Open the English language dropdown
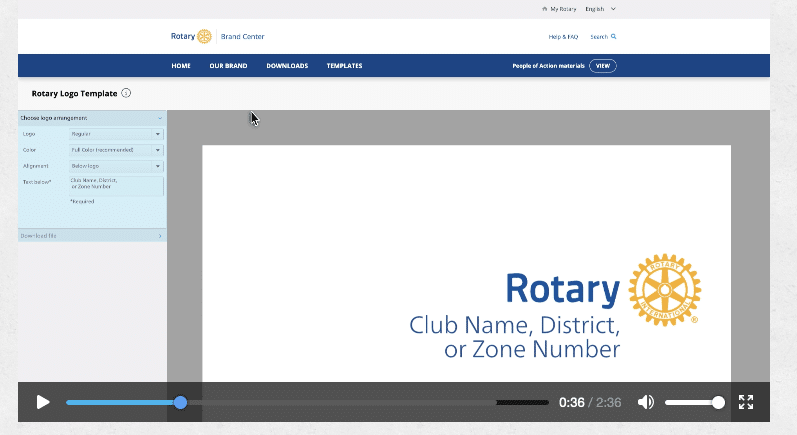 click(600, 9)
